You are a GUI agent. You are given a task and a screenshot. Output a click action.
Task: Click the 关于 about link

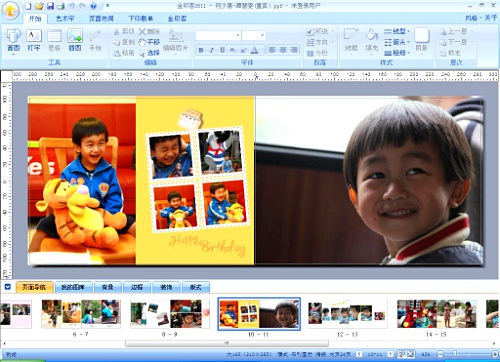tap(491, 18)
